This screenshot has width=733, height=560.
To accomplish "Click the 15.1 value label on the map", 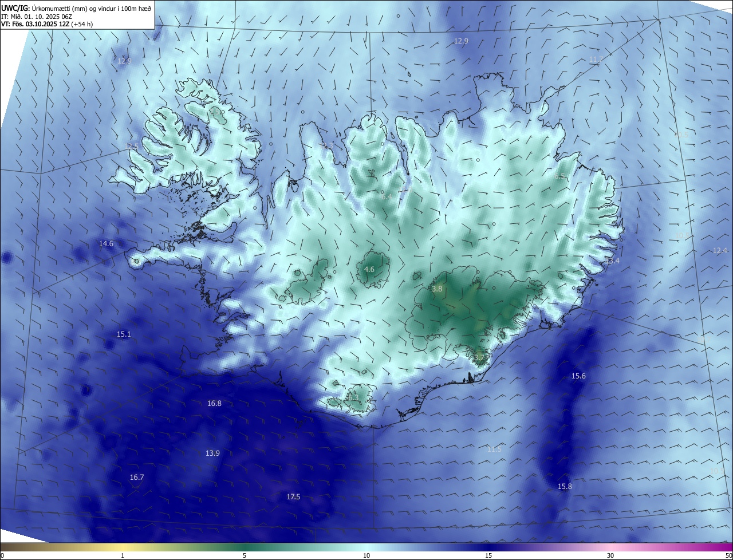I will click(x=124, y=334).
